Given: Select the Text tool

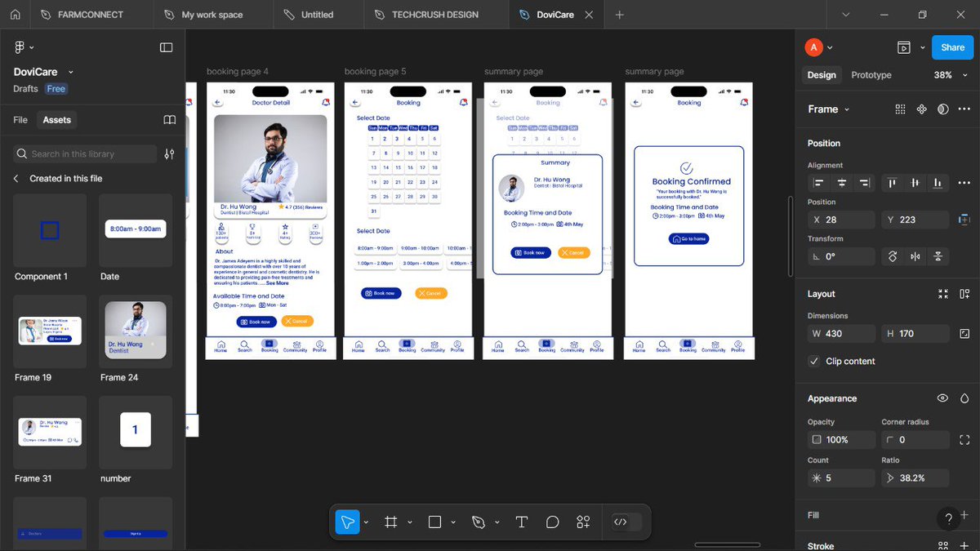Looking at the screenshot, I should pyautogui.click(x=521, y=522).
